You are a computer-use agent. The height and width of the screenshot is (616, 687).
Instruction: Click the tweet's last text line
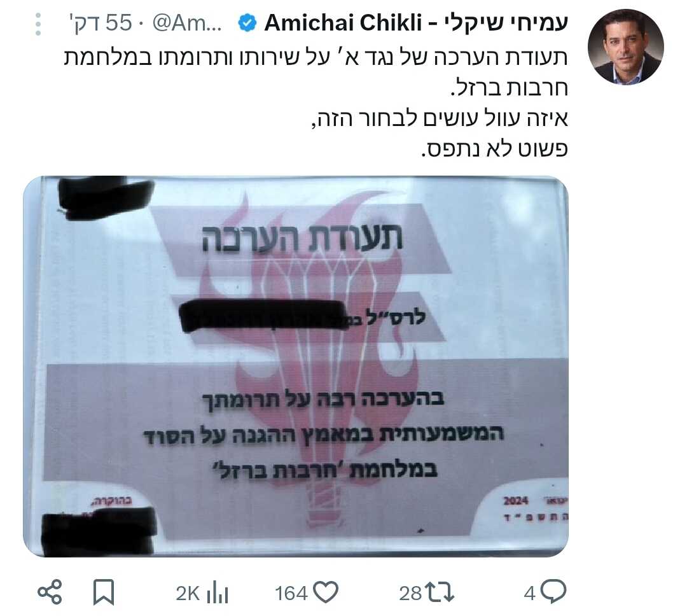(494, 148)
